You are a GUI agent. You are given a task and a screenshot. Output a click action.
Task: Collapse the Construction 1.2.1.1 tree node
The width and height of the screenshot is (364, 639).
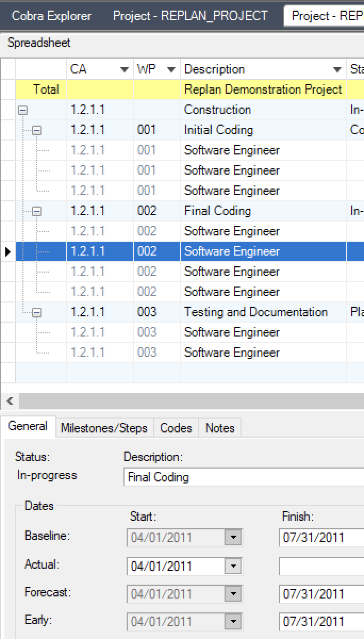(x=23, y=110)
